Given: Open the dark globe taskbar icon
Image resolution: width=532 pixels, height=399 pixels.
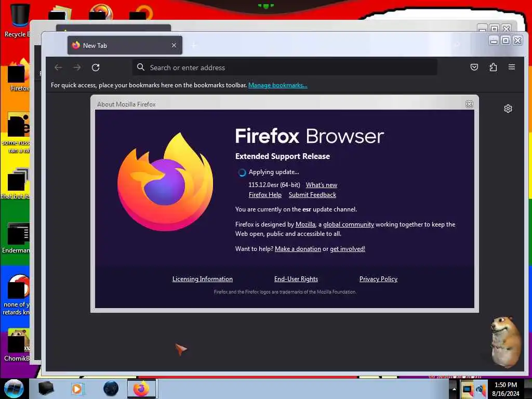Looking at the screenshot, I should [111, 389].
